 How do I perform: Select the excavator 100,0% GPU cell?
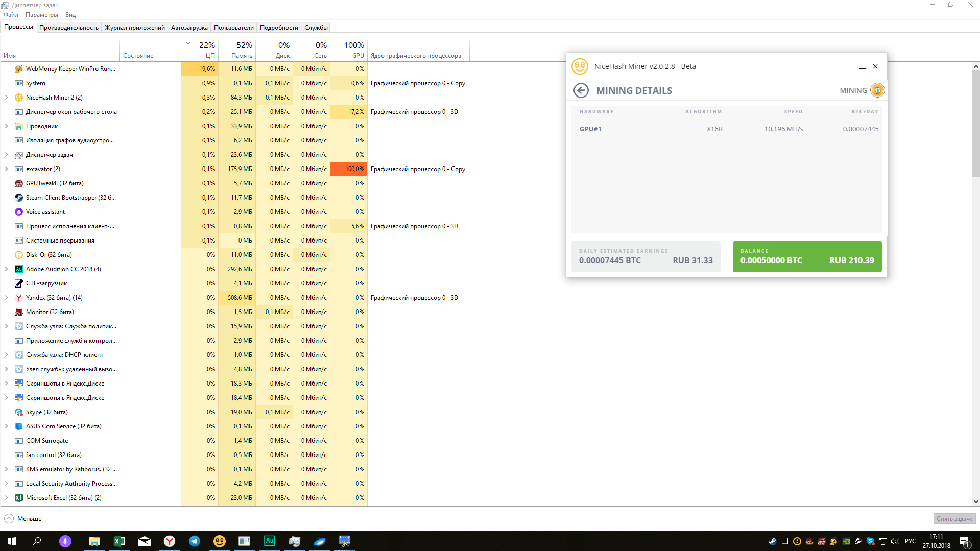point(349,169)
